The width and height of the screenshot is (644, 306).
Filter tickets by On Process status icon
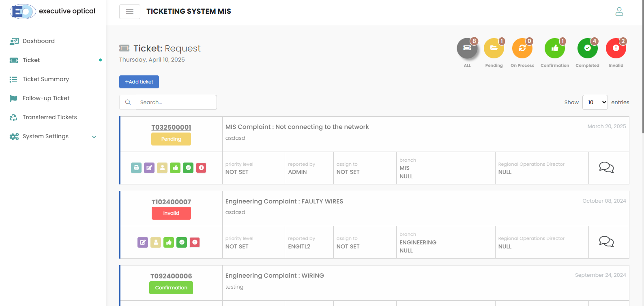pos(522,48)
